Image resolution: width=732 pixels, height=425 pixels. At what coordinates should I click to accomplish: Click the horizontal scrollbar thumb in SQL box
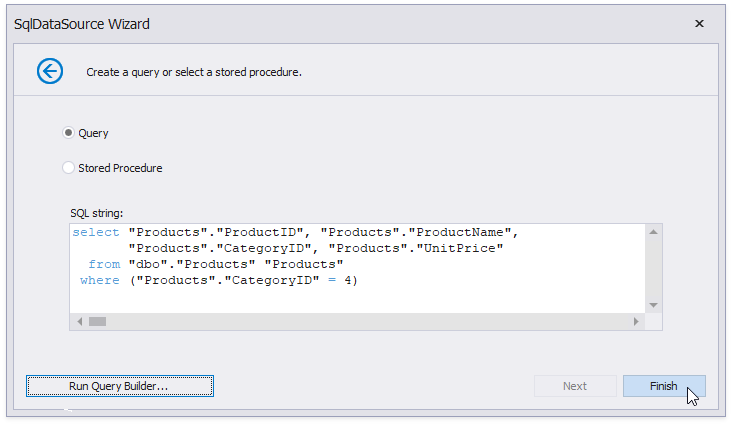(x=98, y=321)
